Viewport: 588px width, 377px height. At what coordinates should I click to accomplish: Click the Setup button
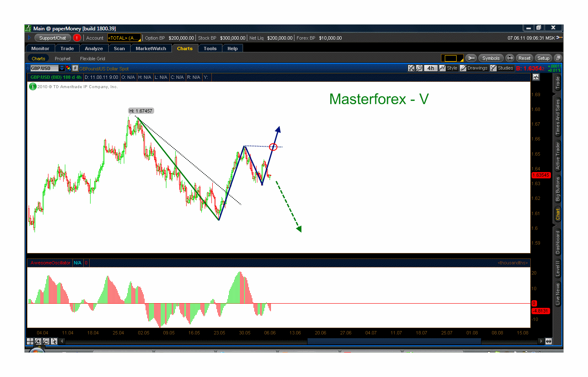coord(543,58)
